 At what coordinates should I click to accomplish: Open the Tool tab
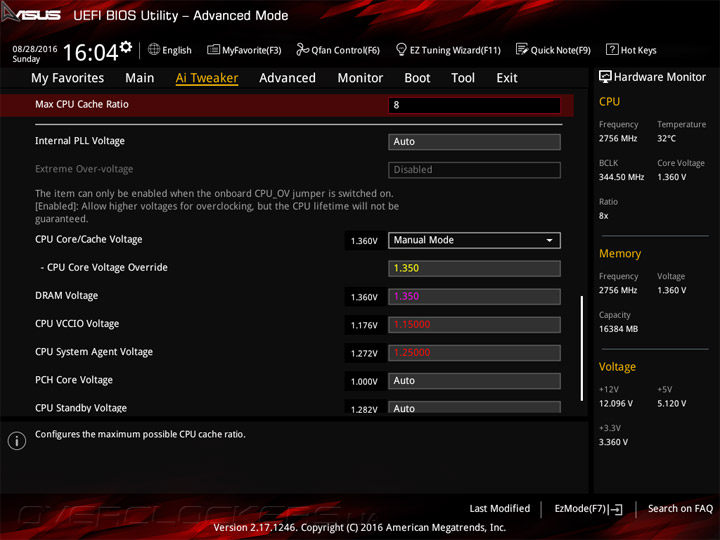pyautogui.click(x=463, y=78)
